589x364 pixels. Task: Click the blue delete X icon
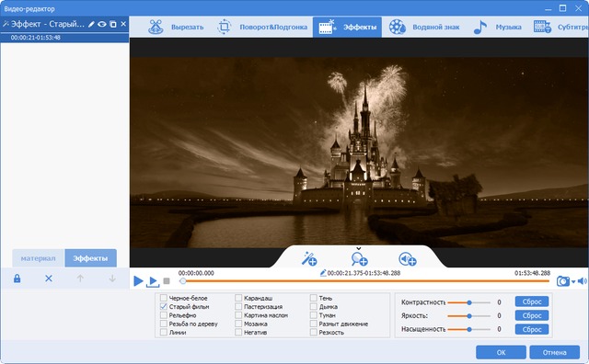tap(49, 279)
